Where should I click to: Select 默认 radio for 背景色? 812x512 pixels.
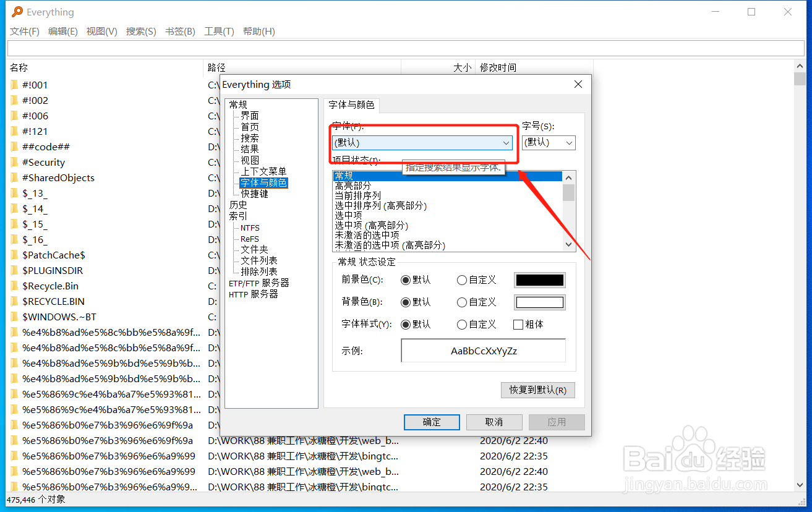406,302
